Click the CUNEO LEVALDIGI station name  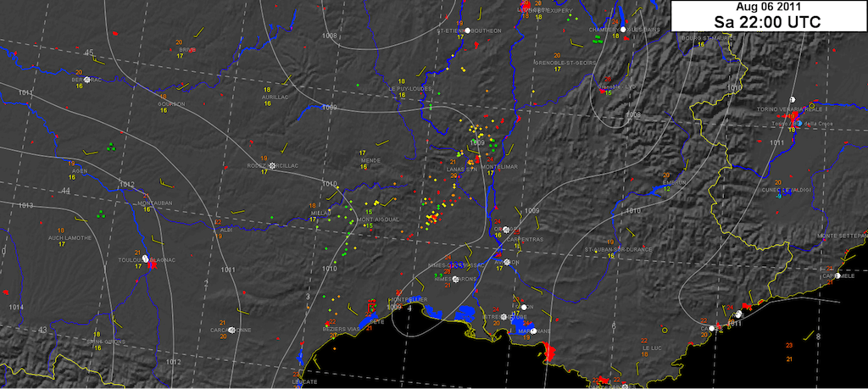click(786, 189)
